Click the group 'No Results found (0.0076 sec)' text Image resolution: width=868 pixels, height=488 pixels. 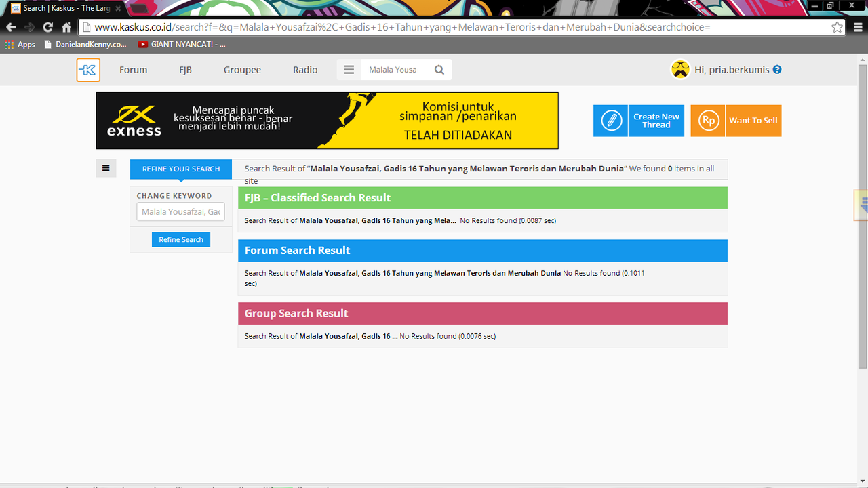pos(448,336)
